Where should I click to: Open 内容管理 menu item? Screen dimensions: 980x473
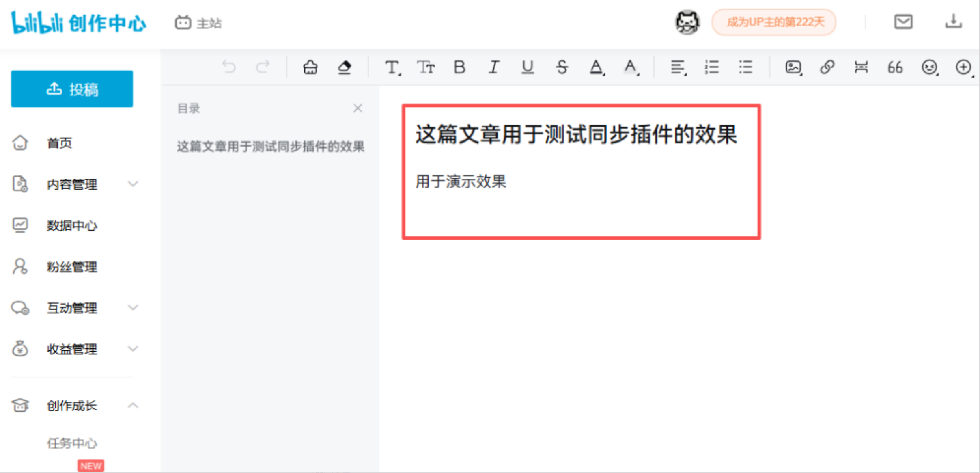(72, 184)
